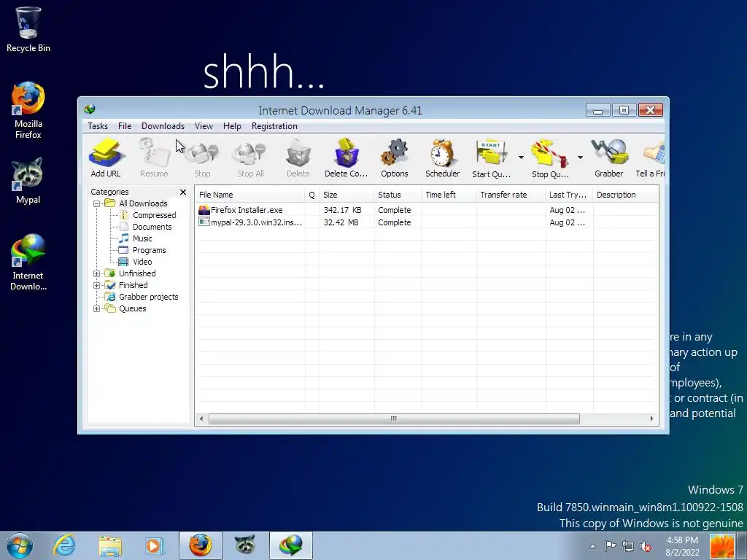Select the All Downloads category
Image resolution: width=747 pixels, height=560 pixels.
tap(143, 203)
